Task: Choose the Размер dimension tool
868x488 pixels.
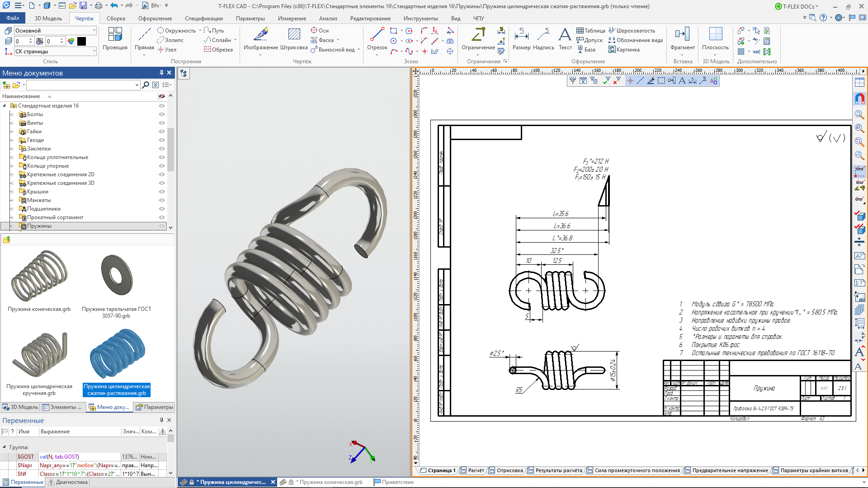Action: click(521, 39)
